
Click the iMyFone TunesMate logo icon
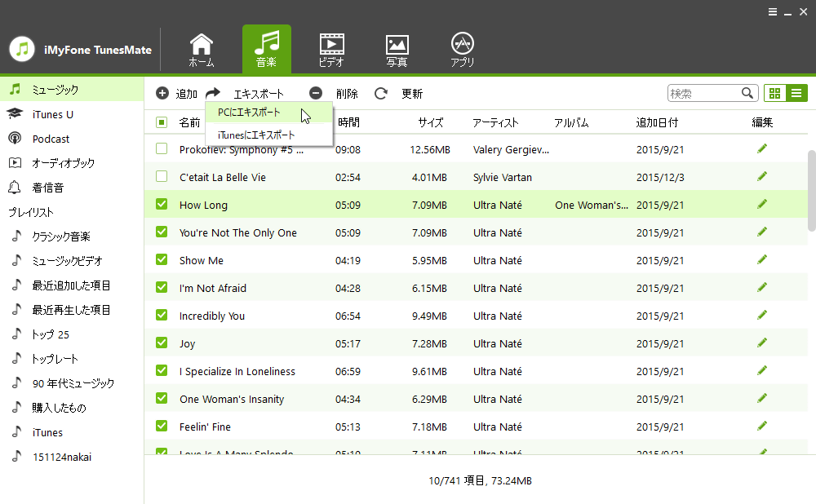click(x=22, y=50)
